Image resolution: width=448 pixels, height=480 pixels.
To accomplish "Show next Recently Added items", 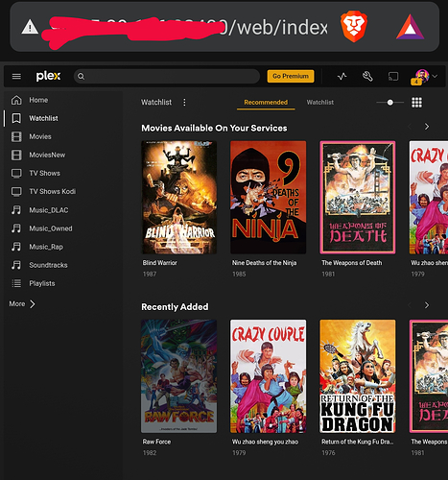I will pos(427,305).
